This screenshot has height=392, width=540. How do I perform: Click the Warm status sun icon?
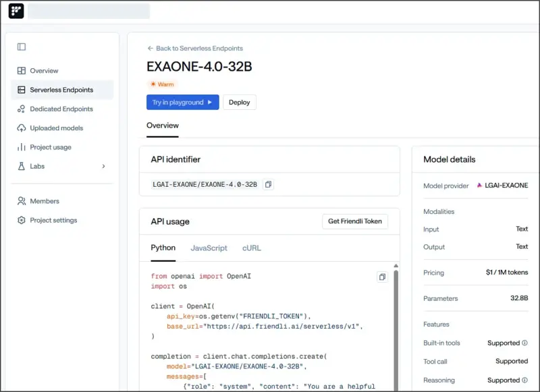click(153, 84)
